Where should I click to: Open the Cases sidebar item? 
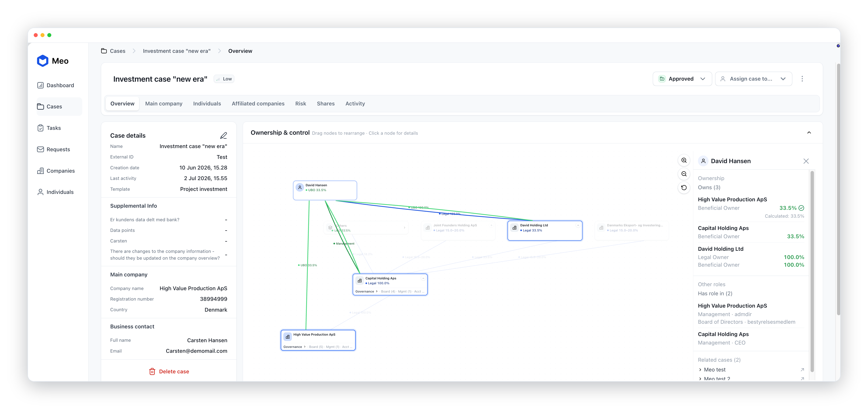[59, 106]
